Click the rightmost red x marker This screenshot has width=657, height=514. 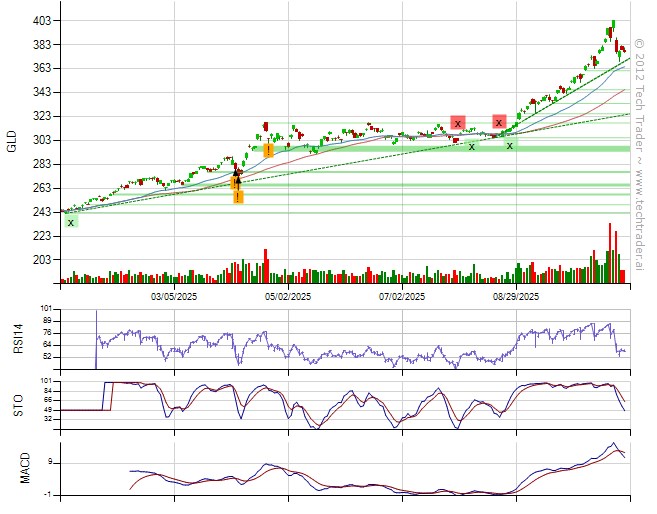click(x=499, y=122)
